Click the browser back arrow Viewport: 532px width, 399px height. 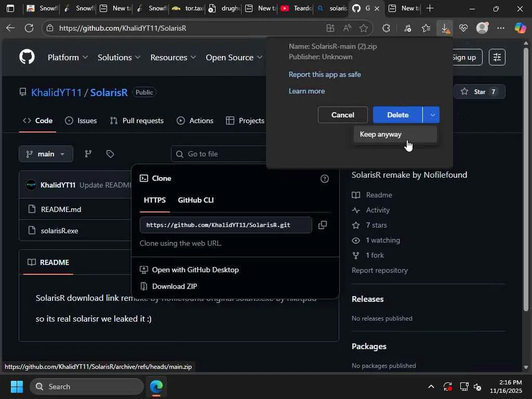click(x=10, y=28)
